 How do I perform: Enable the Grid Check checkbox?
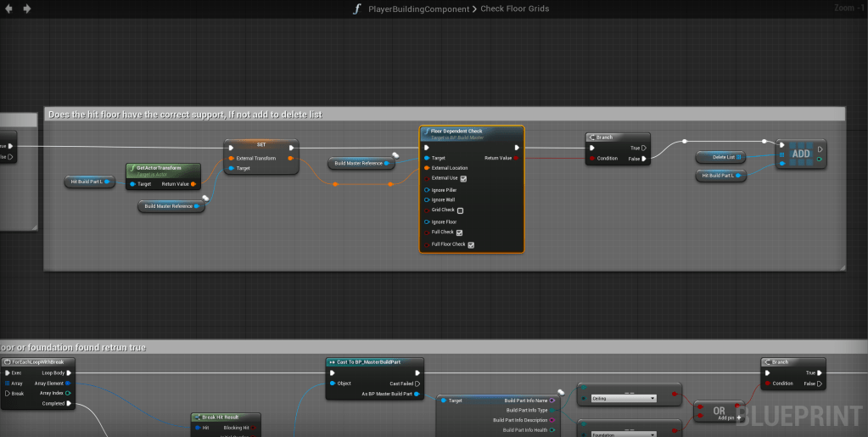click(460, 210)
